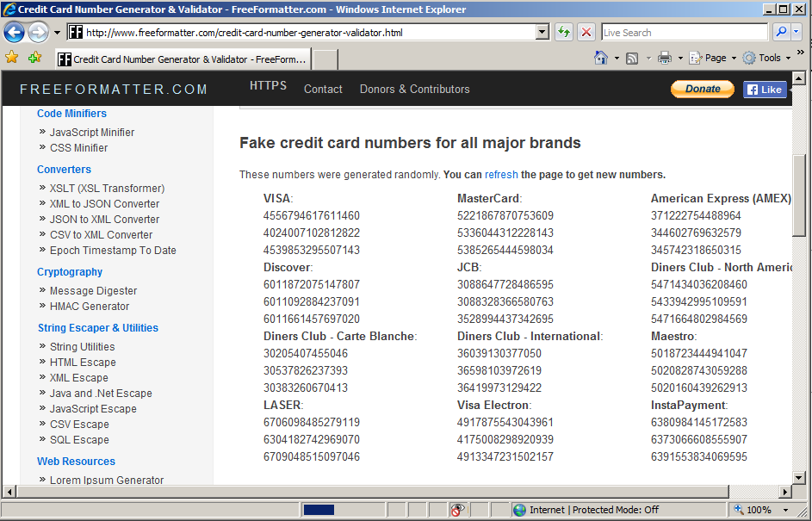Click the Facebook Like button
This screenshot has height=521, width=812.
coord(765,90)
